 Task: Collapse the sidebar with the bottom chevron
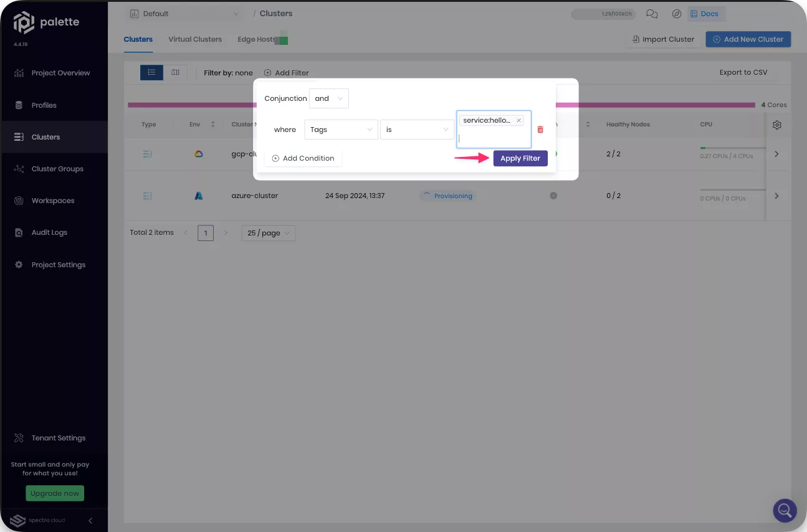[90, 520]
